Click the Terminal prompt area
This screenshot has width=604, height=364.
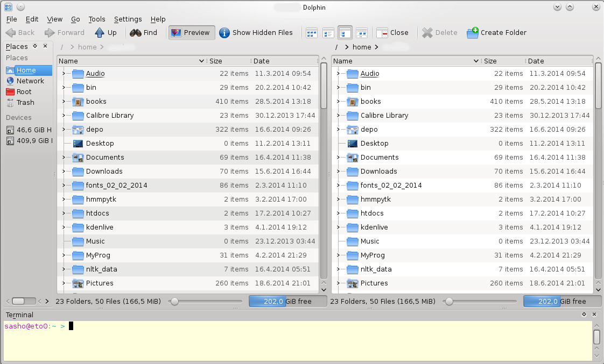pyautogui.click(x=297, y=340)
